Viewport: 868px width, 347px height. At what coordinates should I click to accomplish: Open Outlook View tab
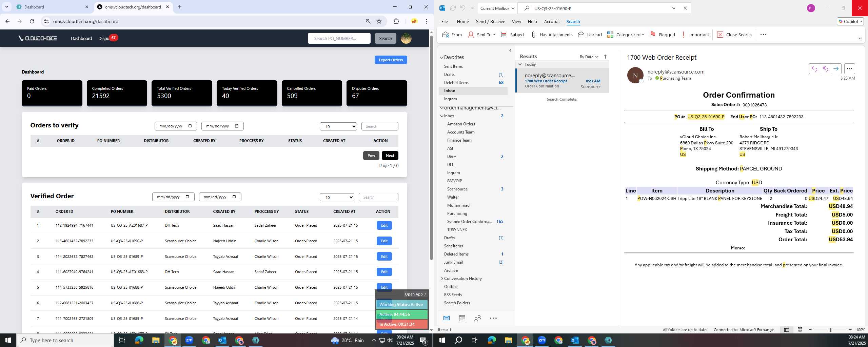coord(516,21)
